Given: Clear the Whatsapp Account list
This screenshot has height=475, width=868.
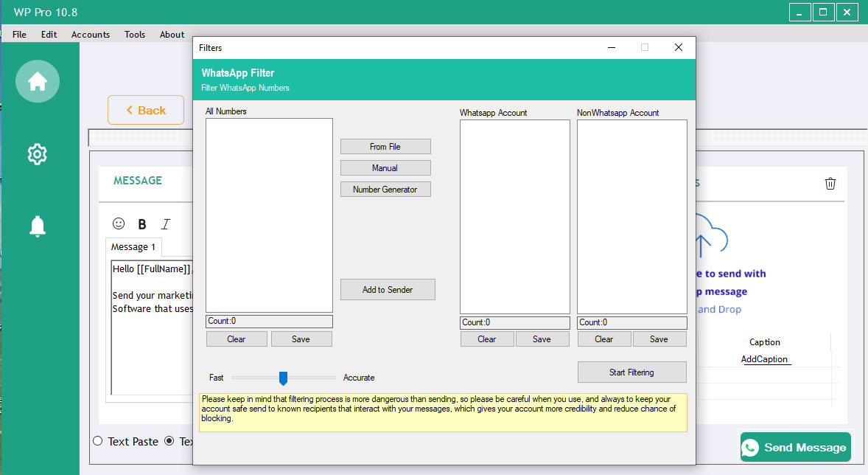Looking at the screenshot, I should pyautogui.click(x=487, y=339).
